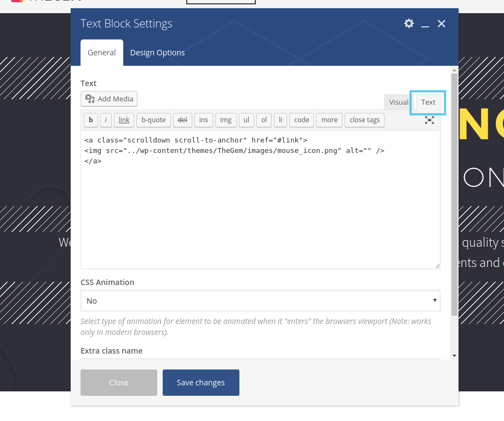Click the settings panel vertical scrollbar
This screenshot has width=504, height=421.
[x=454, y=192]
